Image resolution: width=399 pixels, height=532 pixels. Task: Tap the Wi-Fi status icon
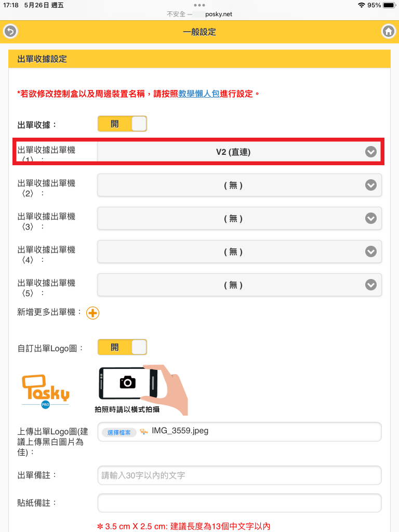pos(362,5)
